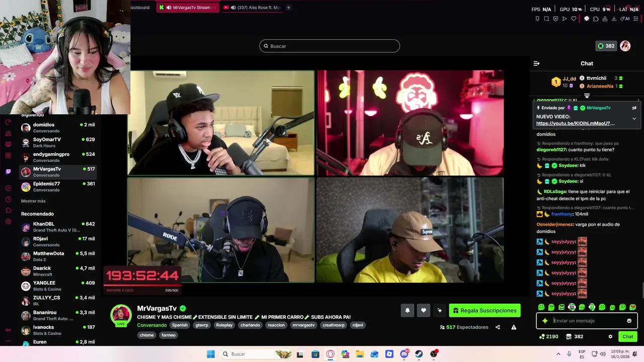Click the Roleplay stream tag

pyautogui.click(x=224, y=325)
